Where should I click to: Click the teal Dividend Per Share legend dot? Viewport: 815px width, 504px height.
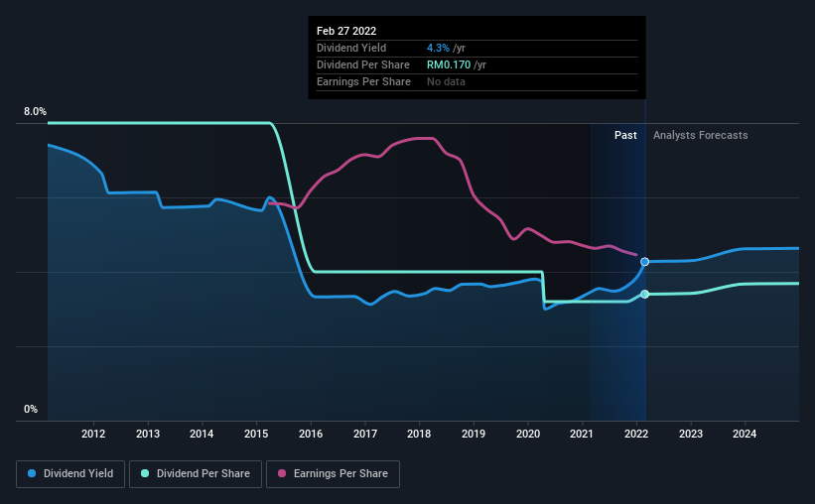coord(145,473)
